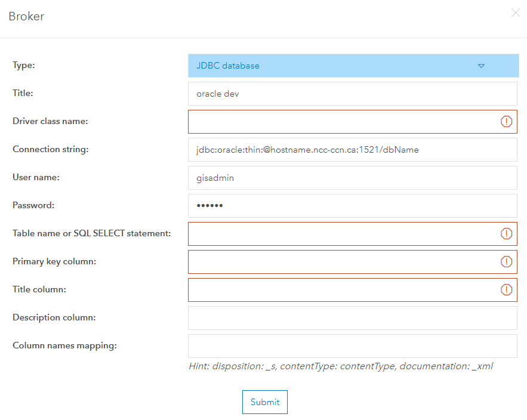Screen dimensions: 527x420
Task: Click the Password input field
Action: click(x=352, y=206)
